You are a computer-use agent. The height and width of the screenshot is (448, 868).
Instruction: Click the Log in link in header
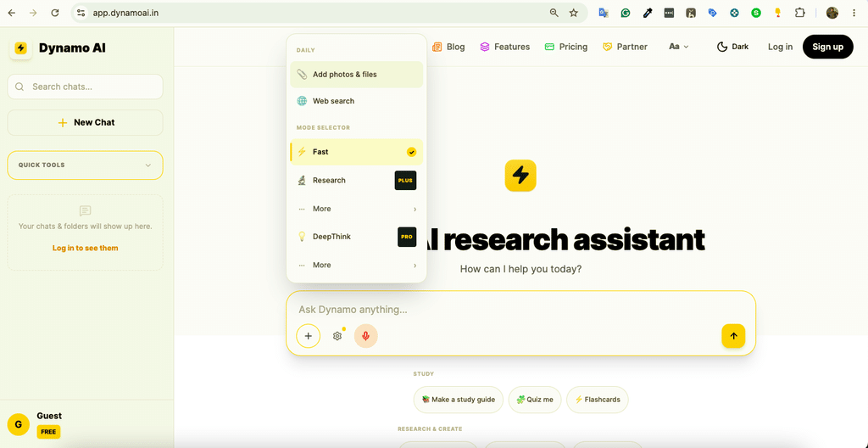pos(780,47)
